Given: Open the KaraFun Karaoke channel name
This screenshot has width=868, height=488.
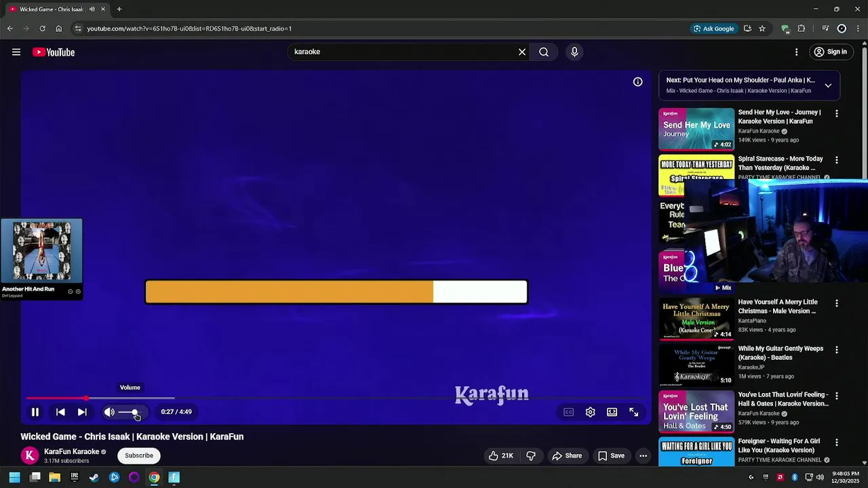Looking at the screenshot, I should point(72,451).
